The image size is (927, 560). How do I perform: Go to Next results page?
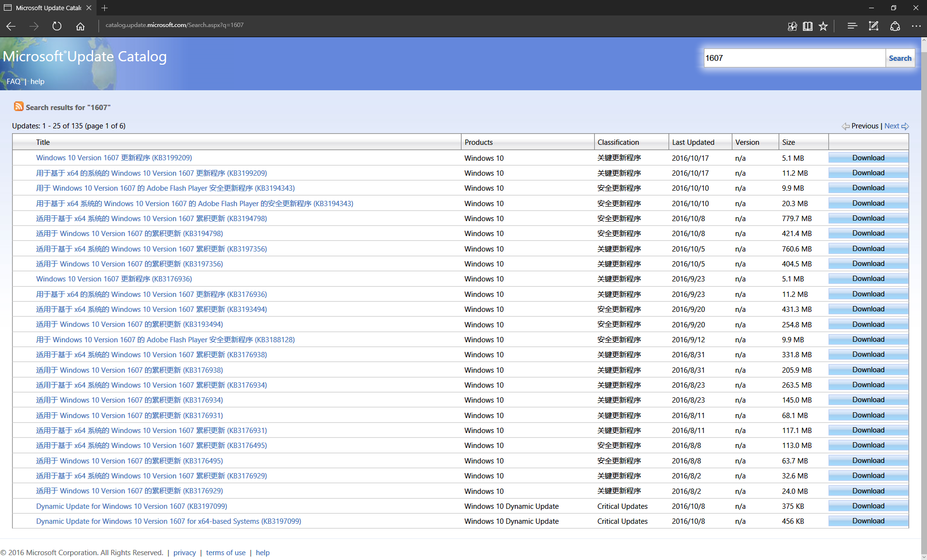coord(892,126)
